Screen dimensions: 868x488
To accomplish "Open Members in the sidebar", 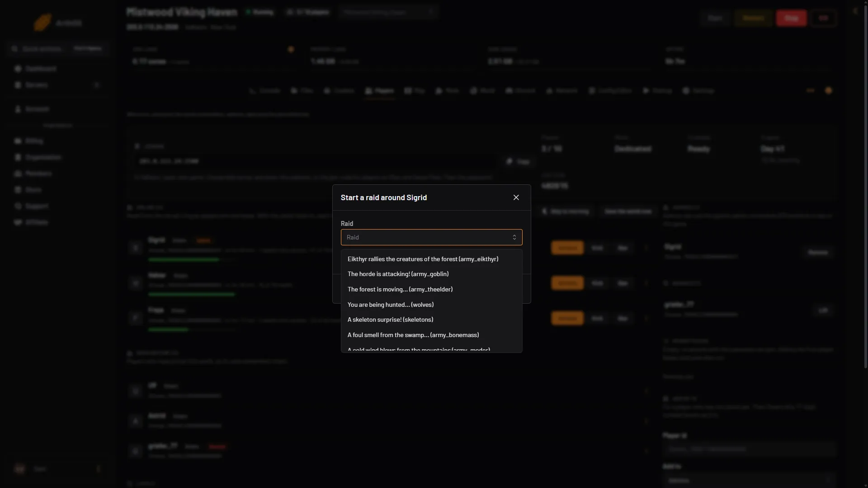I will click(58, 174).
